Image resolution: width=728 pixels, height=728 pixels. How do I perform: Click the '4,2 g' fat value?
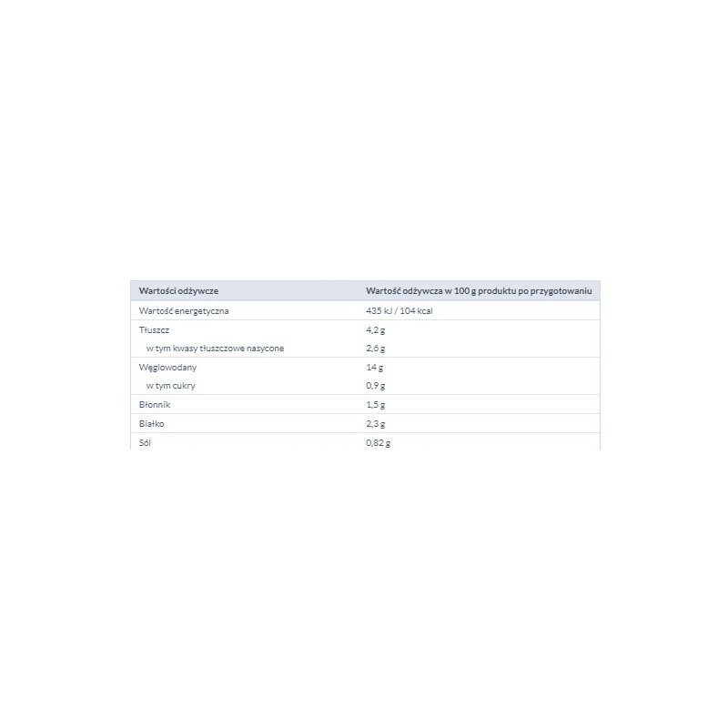(x=375, y=330)
